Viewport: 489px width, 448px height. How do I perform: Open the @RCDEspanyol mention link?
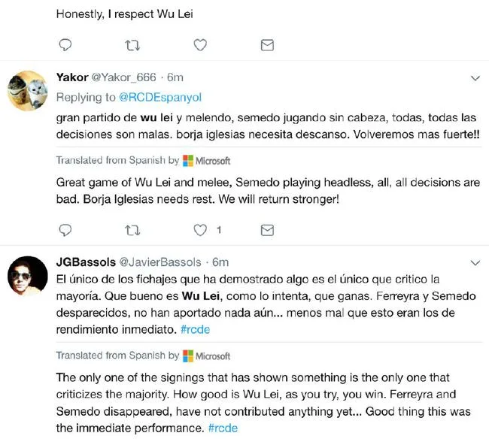160,98
